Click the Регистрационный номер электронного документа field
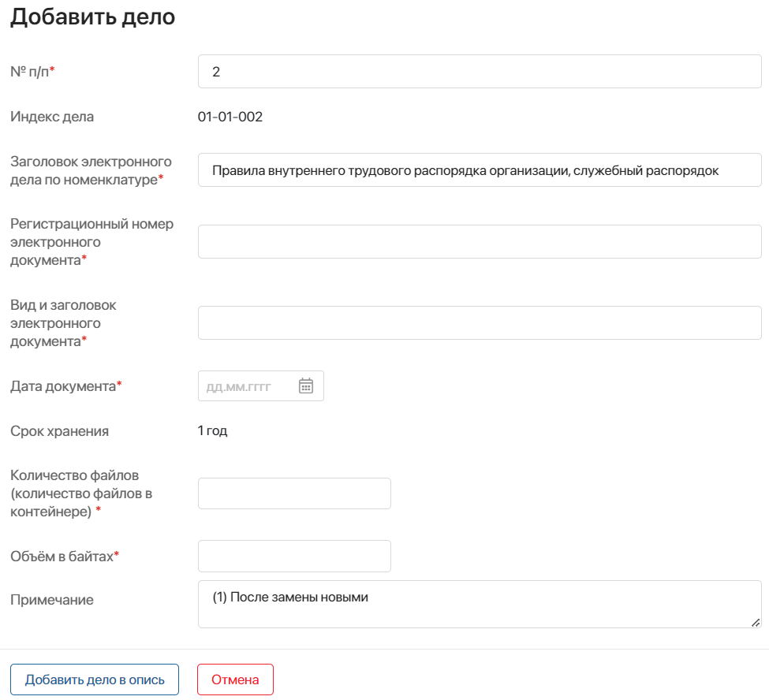769x700 pixels. [x=479, y=242]
